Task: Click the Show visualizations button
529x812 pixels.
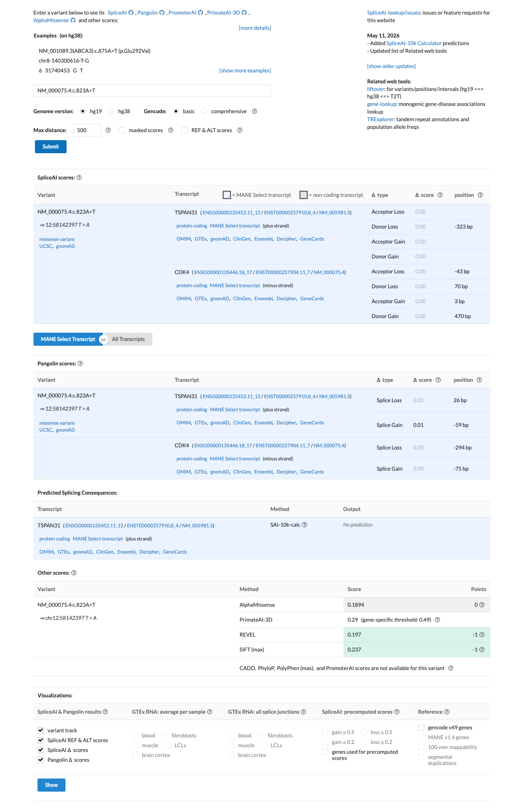Action: point(51,785)
